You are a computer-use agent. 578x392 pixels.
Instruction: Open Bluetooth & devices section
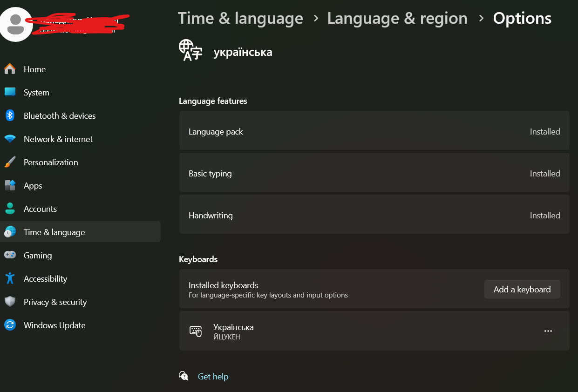tap(60, 115)
